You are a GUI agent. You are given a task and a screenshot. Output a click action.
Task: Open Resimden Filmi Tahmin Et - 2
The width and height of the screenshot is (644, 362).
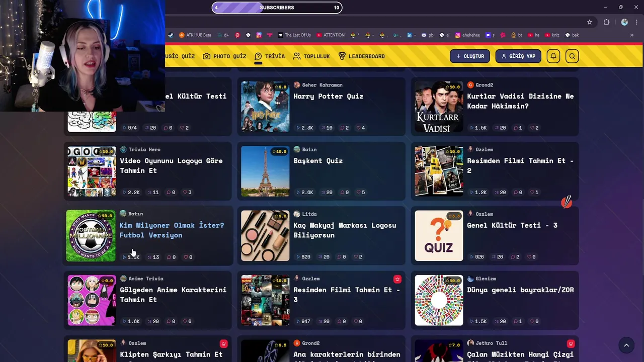click(x=520, y=165)
